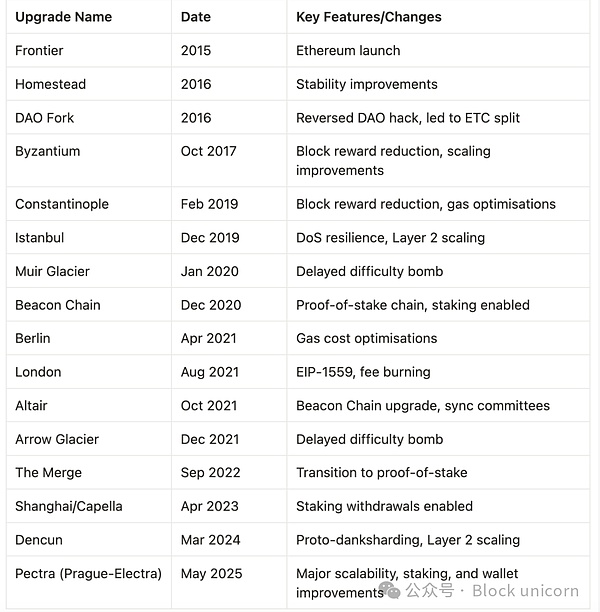Click the "The Merge" name cell
Image resolution: width=600 pixels, height=612 pixels.
(x=49, y=472)
